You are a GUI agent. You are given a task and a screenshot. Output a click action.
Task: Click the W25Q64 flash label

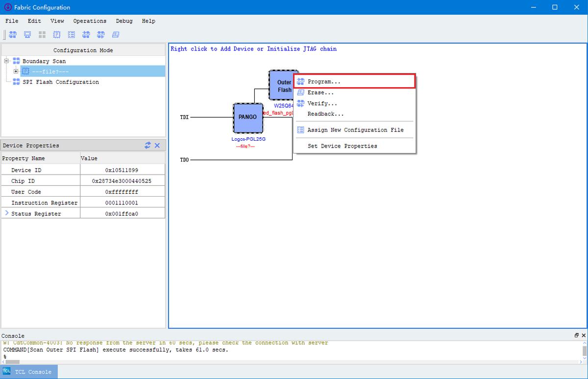(284, 106)
